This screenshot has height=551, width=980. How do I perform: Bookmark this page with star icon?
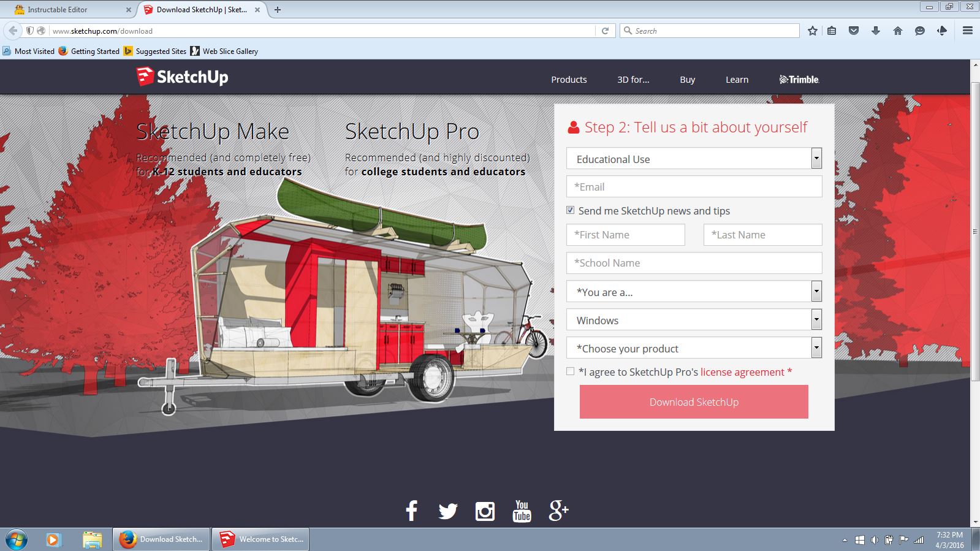point(813,31)
